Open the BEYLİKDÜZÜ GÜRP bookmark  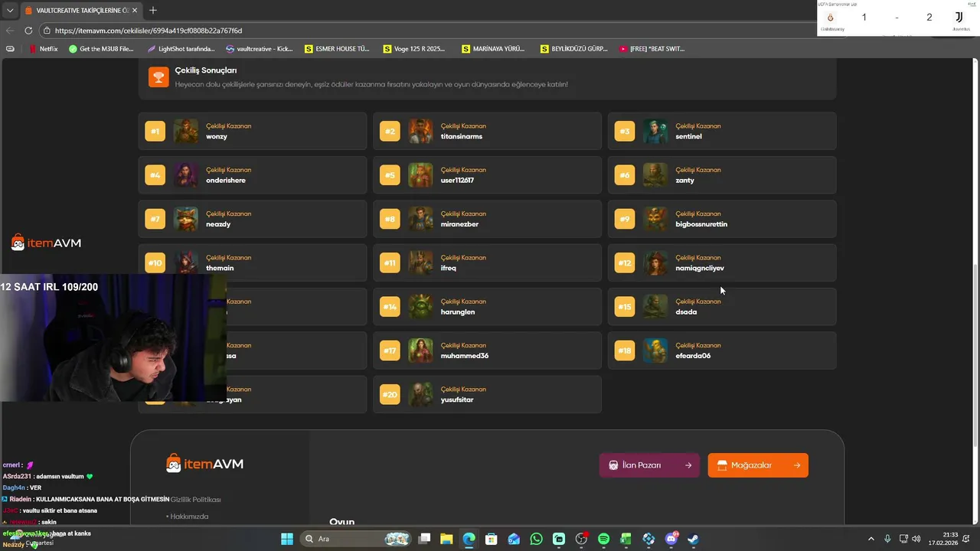[x=574, y=48]
